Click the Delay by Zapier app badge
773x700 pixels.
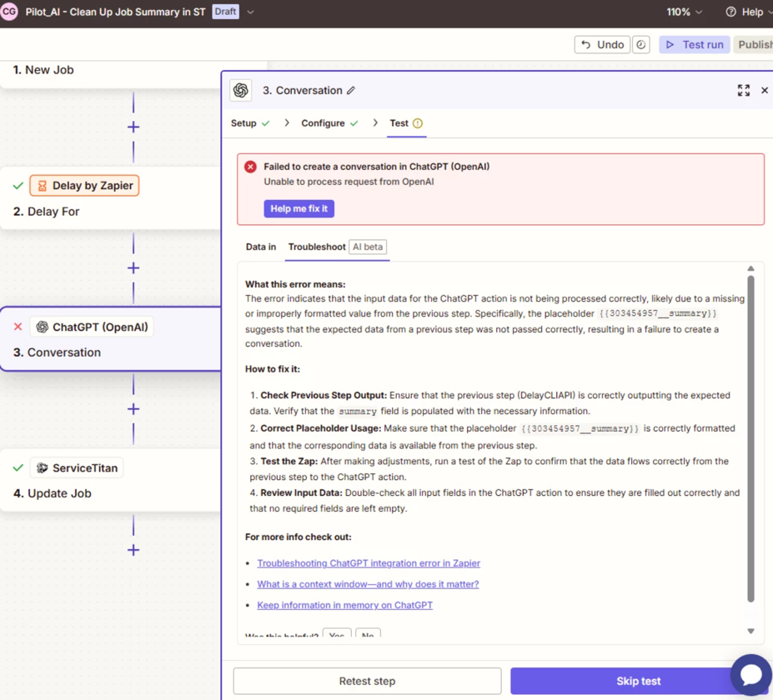click(x=84, y=186)
